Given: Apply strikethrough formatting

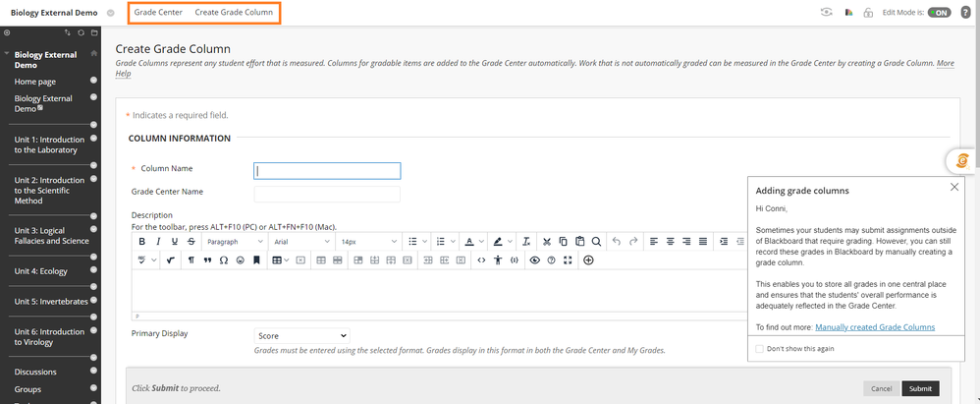Looking at the screenshot, I should [191, 242].
